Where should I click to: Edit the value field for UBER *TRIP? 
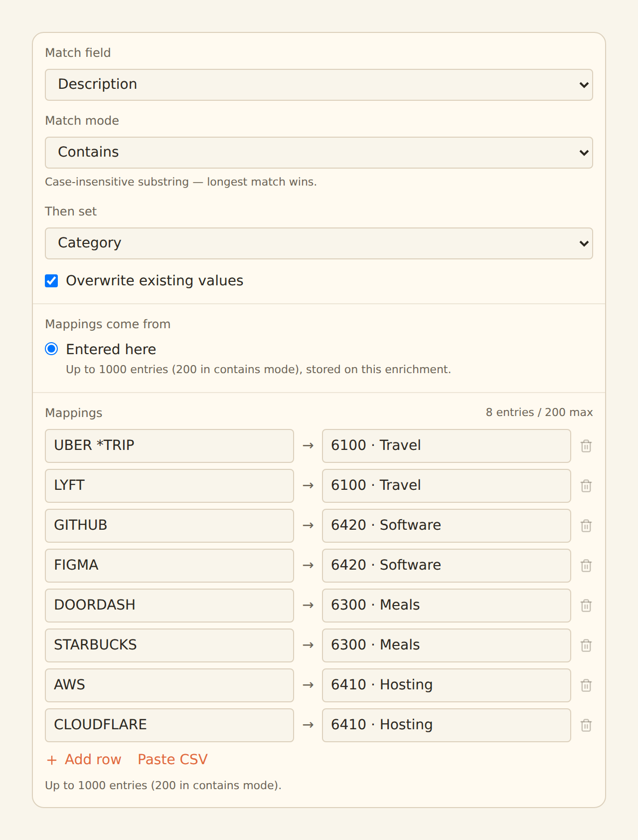447,446
